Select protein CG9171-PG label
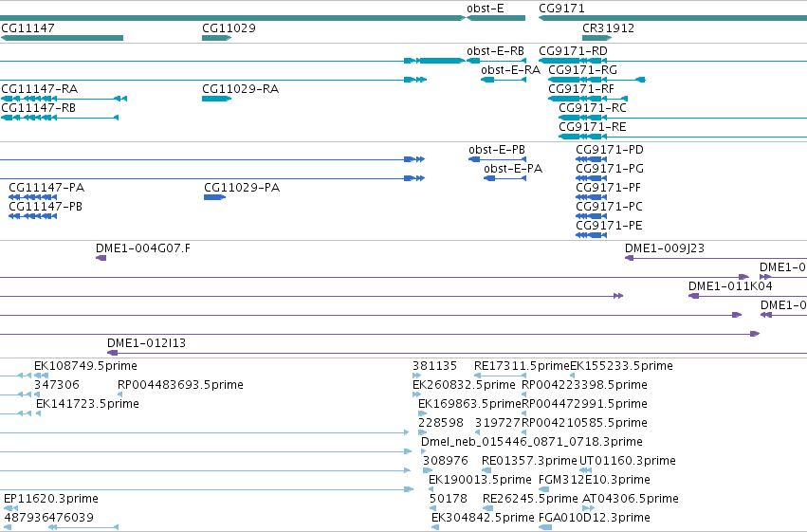The image size is (807, 532). pyautogui.click(x=610, y=169)
